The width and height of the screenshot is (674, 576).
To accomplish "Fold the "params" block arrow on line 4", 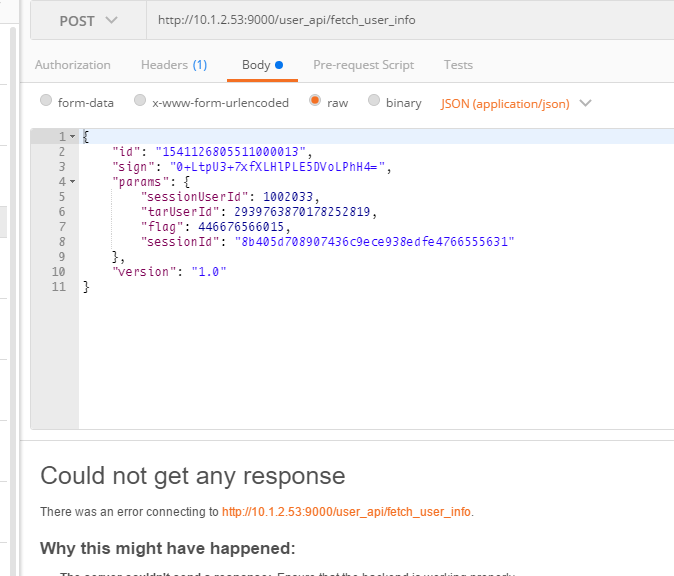I will (x=72, y=182).
